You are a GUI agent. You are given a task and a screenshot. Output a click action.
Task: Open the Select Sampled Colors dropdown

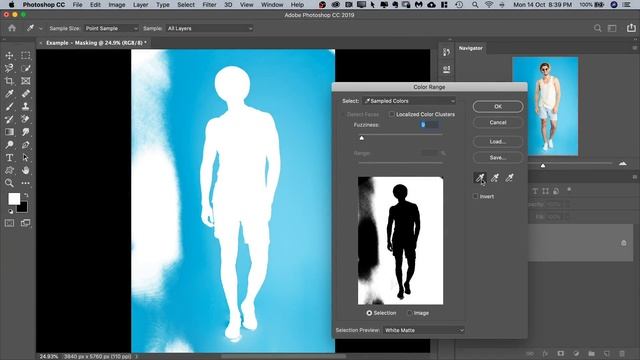[x=409, y=101]
